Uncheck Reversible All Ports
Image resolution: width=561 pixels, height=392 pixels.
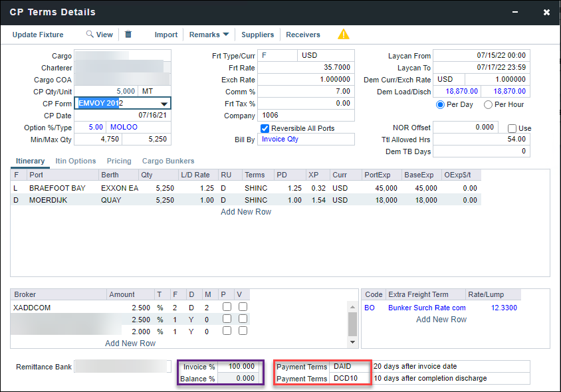click(264, 128)
